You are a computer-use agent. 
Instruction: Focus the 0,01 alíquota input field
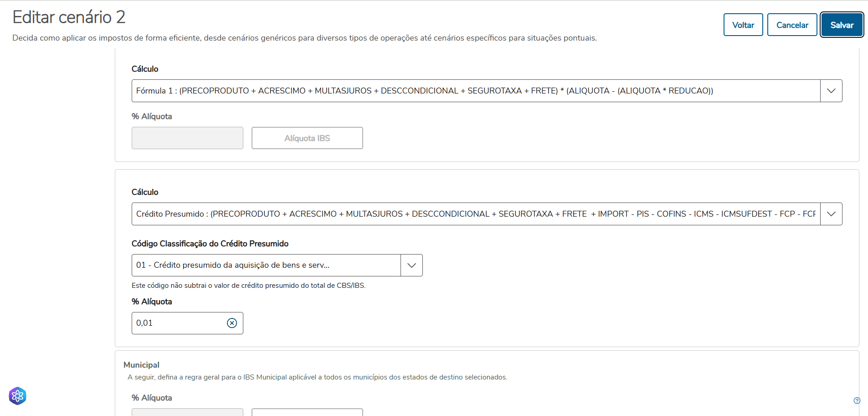[187, 323]
